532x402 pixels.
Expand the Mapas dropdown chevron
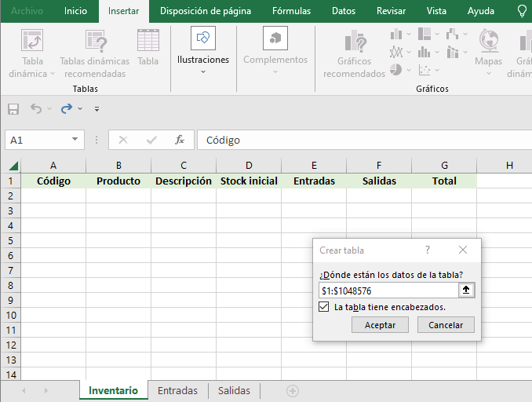(489, 73)
